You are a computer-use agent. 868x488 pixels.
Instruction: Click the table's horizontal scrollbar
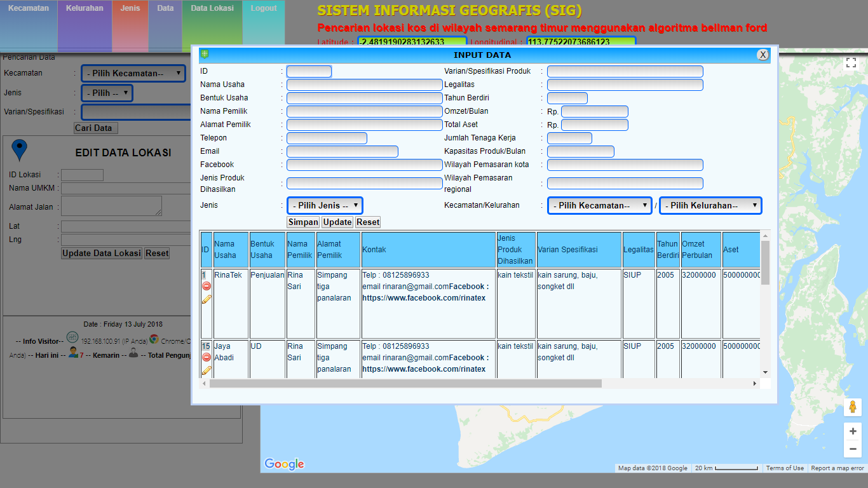pyautogui.click(x=405, y=384)
